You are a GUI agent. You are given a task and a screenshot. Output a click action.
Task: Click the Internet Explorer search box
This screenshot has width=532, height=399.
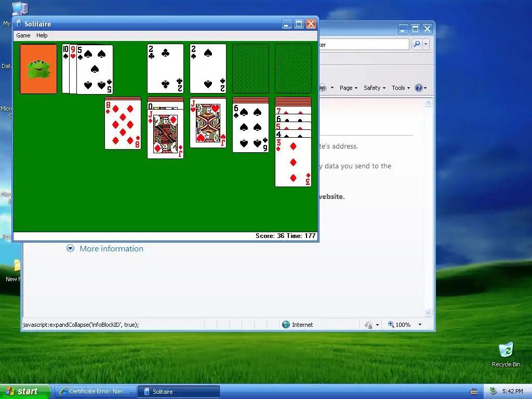(364, 45)
